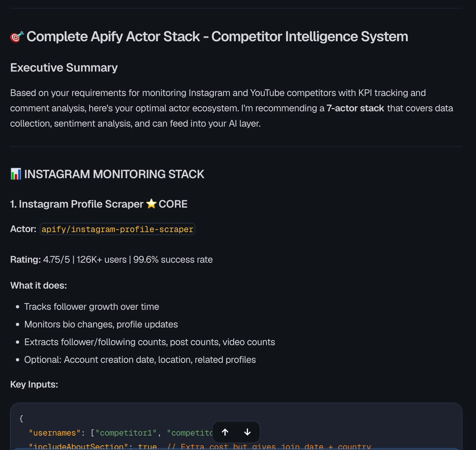Click '126K+ users' text

[102, 259]
